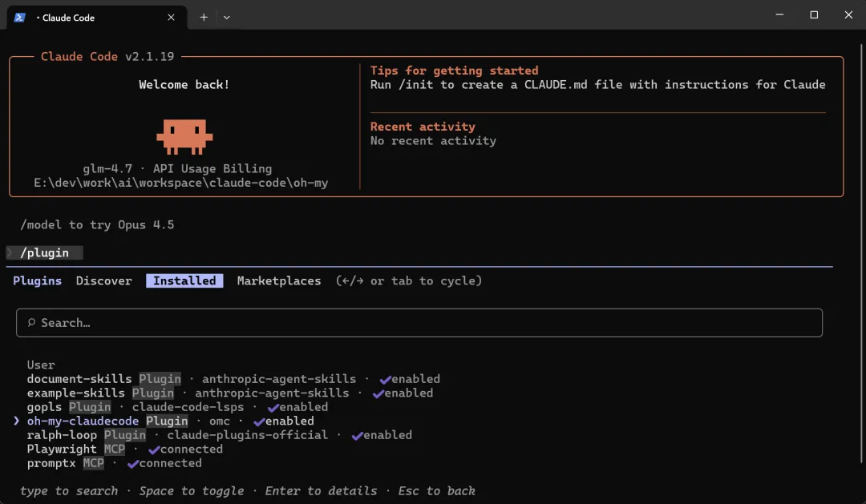Maximize the terminal window

tap(814, 15)
